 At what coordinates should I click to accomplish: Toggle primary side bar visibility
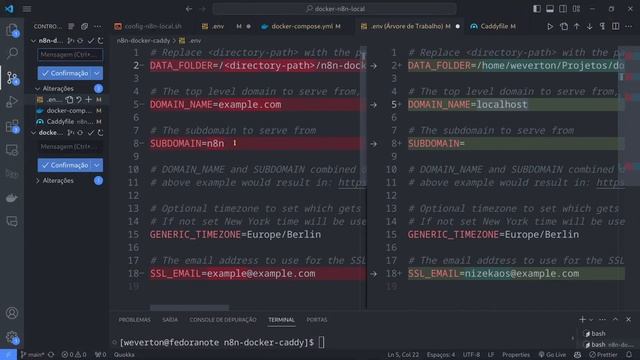[x=537, y=9]
